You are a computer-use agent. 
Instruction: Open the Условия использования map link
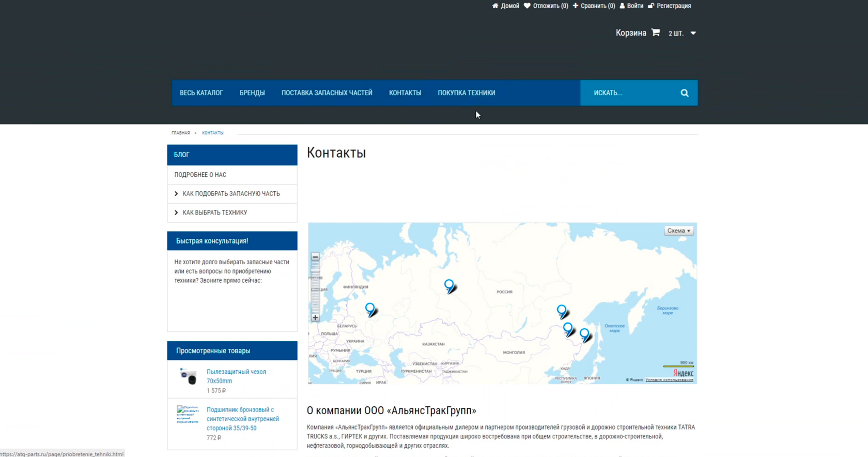tap(669, 380)
